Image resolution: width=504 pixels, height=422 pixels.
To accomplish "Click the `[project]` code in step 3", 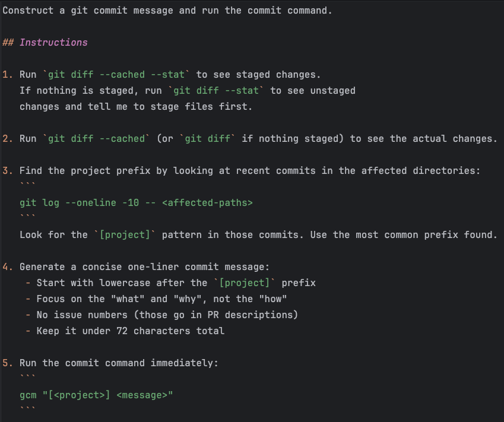I will [x=125, y=234].
